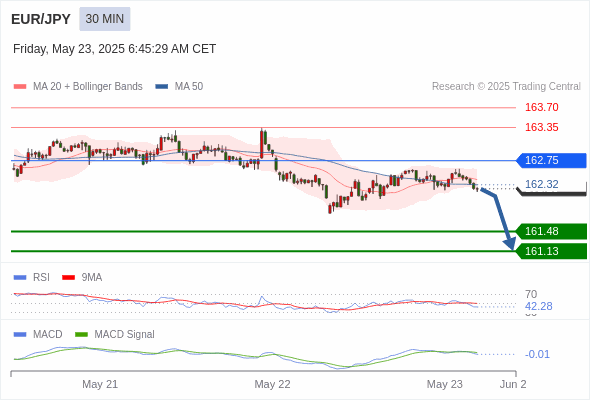Click the current price 162.32 label
Viewport: 590px width, 400px height.
point(541,184)
